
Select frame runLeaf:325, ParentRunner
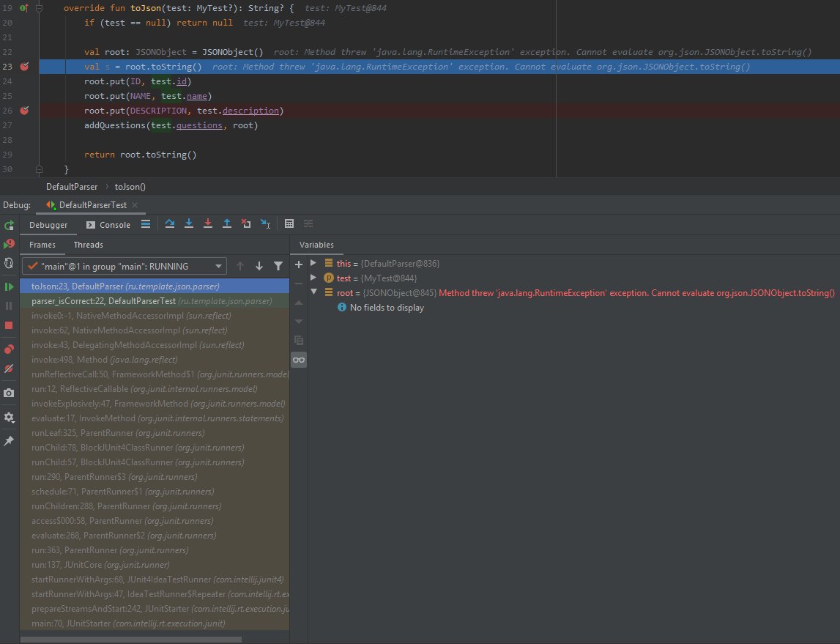pyautogui.click(x=155, y=433)
